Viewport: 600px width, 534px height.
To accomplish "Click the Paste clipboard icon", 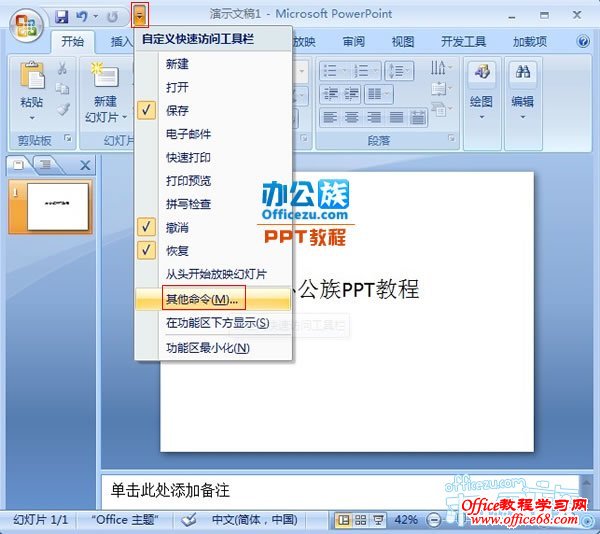I will (32, 75).
